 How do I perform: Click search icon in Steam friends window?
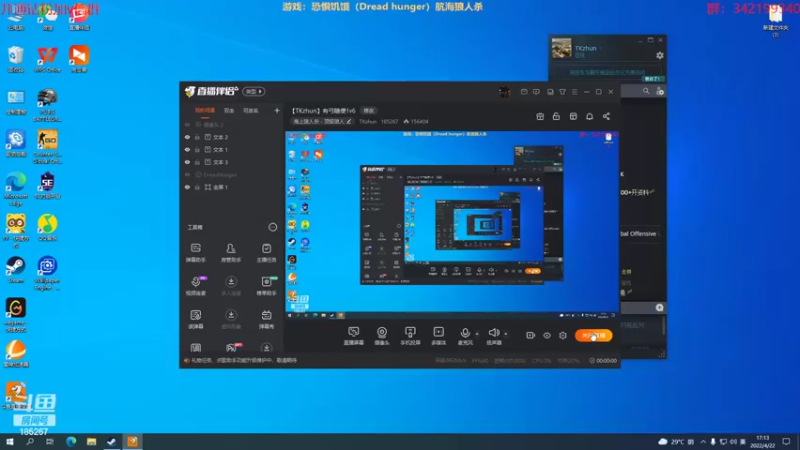[x=646, y=91]
